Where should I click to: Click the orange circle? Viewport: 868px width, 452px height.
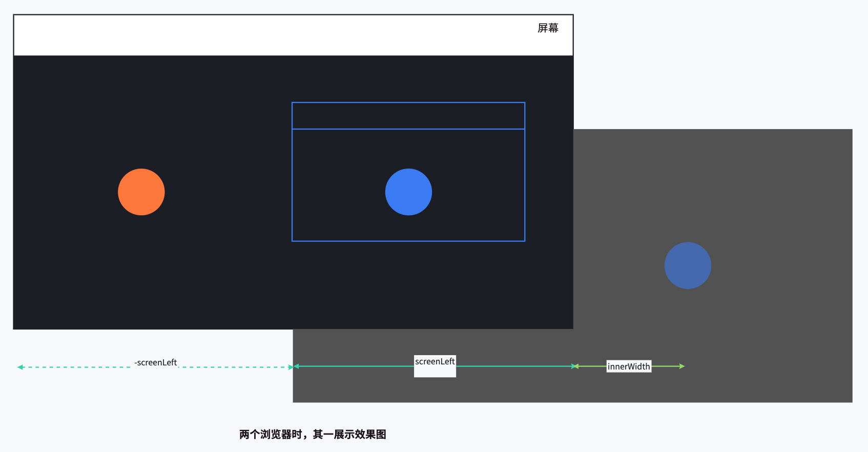click(141, 192)
